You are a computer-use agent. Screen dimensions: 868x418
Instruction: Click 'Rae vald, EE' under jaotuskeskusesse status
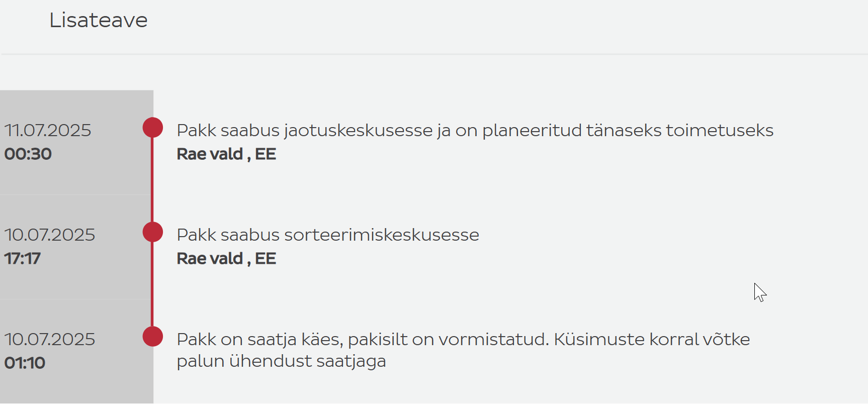[226, 154]
